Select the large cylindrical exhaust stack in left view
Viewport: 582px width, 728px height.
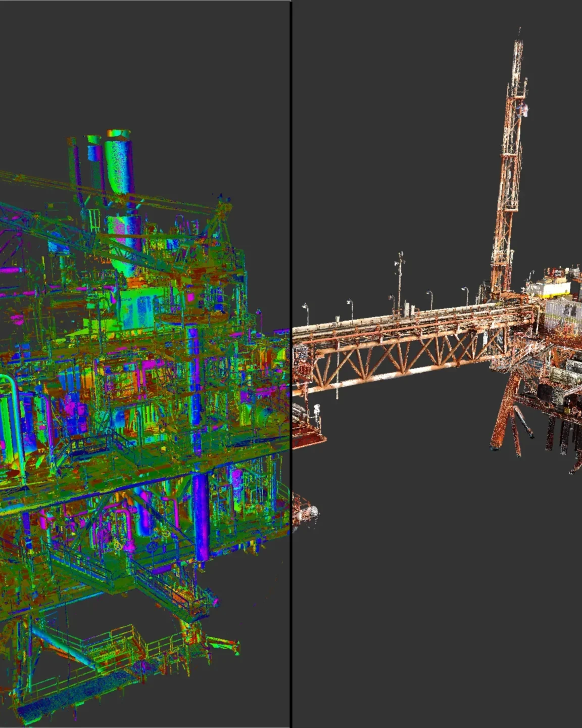coord(119,167)
